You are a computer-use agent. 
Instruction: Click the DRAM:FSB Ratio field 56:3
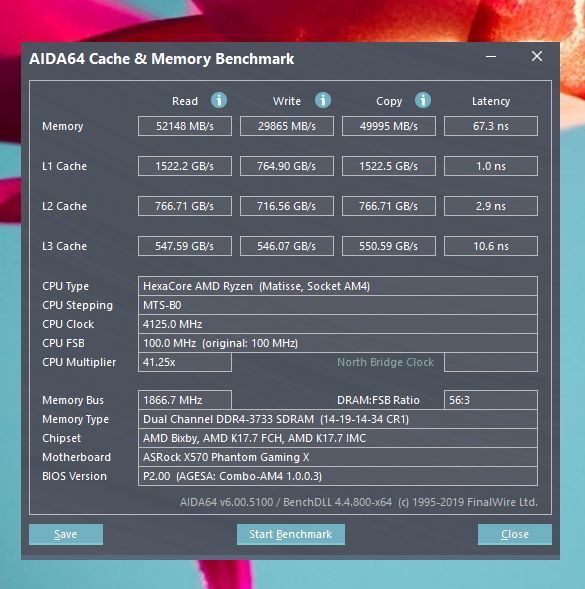pos(491,400)
